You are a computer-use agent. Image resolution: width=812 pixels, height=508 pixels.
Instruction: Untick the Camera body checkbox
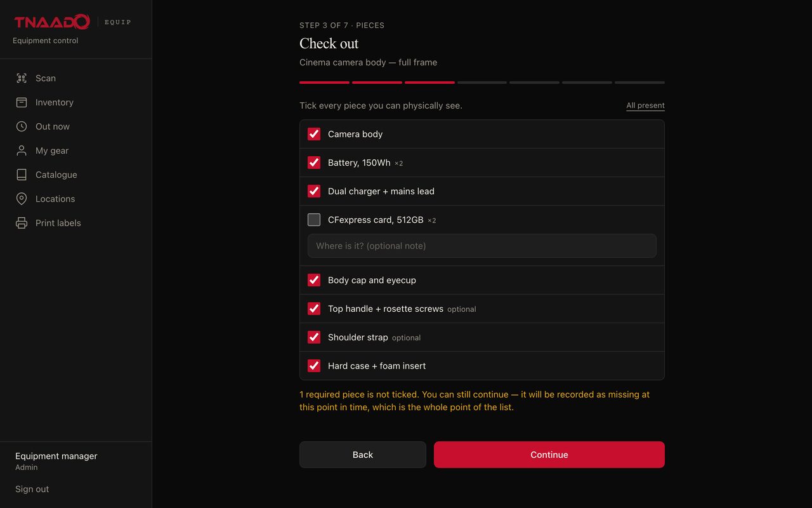tap(314, 134)
